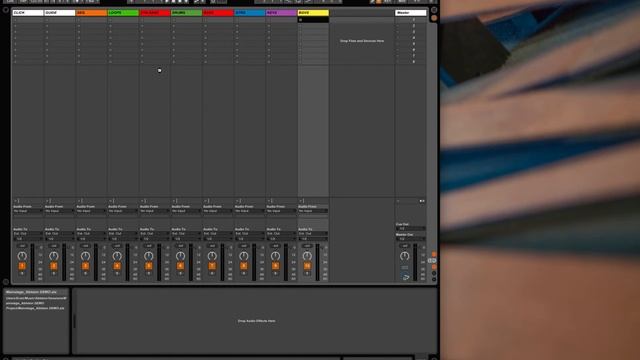Toggle the BGVS track activator button 10
The height and width of the screenshot is (360, 640).
pos(307,266)
